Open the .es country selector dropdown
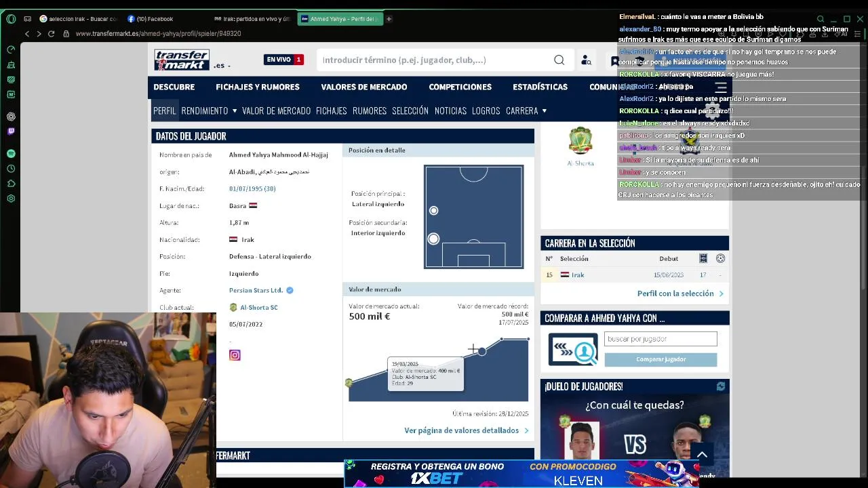The width and height of the screenshot is (868, 488). 222,65
